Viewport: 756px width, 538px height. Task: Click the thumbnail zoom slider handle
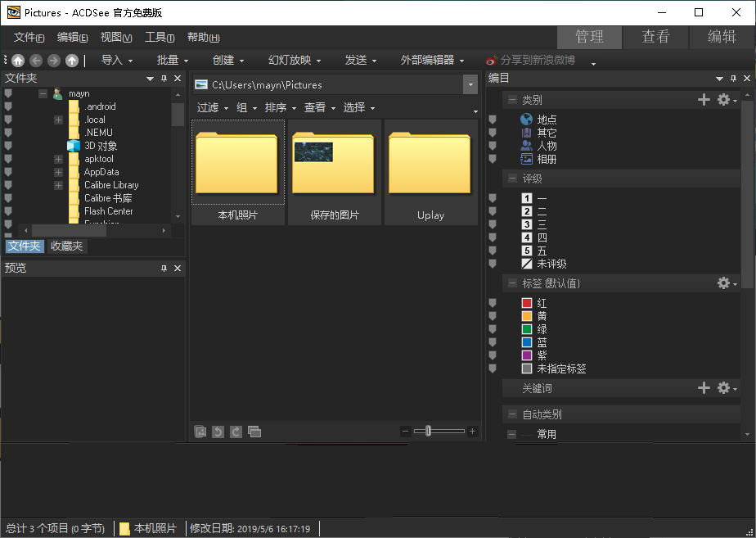(x=428, y=431)
